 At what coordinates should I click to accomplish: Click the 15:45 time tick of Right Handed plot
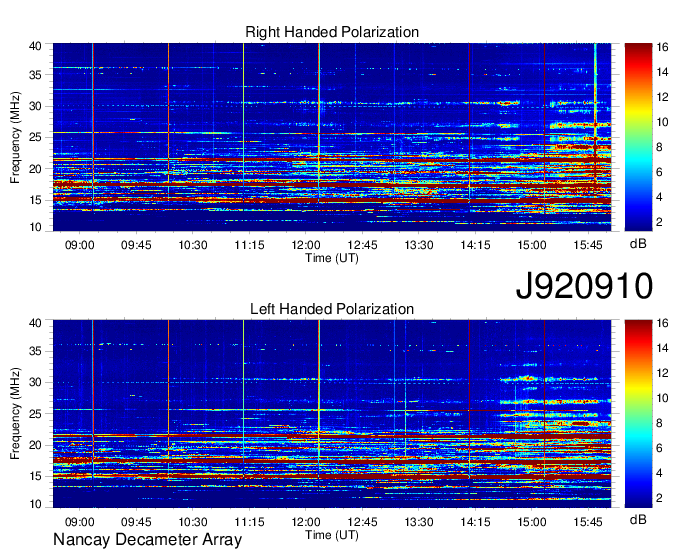click(x=588, y=245)
